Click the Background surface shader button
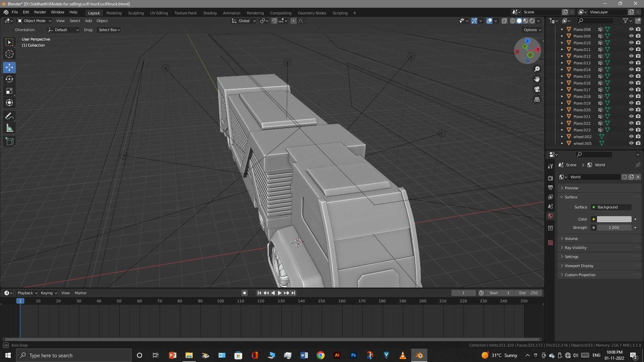This screenshot has width=644, height=362. [x=611, y=207]
